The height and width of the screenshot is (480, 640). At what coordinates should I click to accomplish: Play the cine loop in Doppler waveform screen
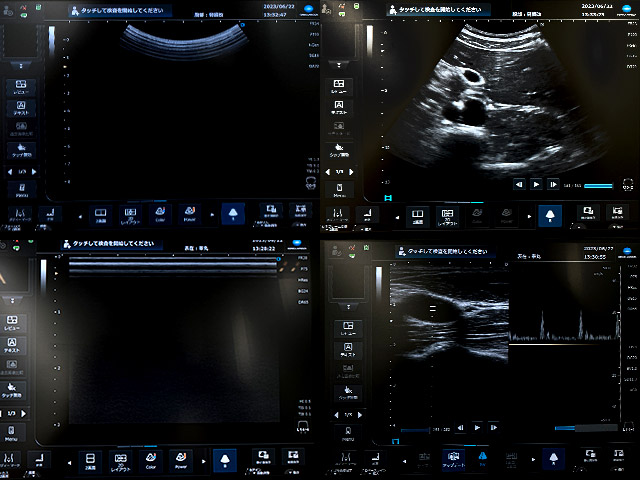coord(477,427)
